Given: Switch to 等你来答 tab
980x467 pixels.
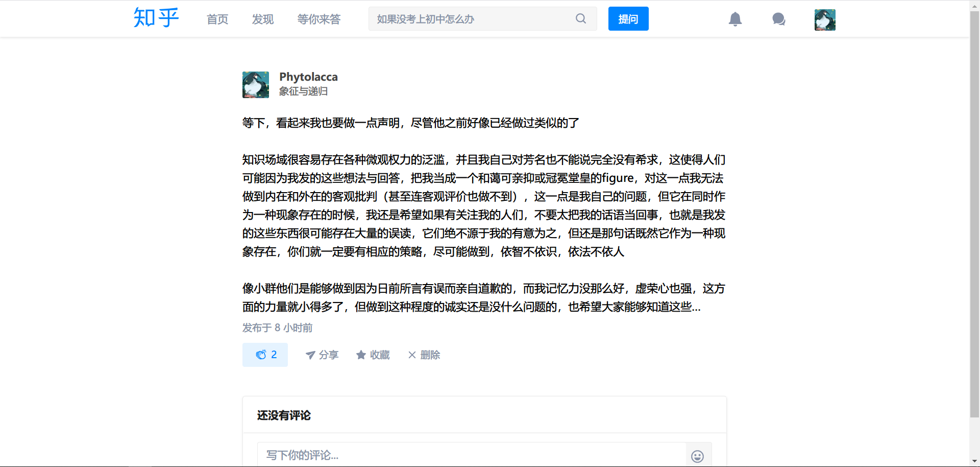Looking at the screenshot, I should [x=319, y=19].
